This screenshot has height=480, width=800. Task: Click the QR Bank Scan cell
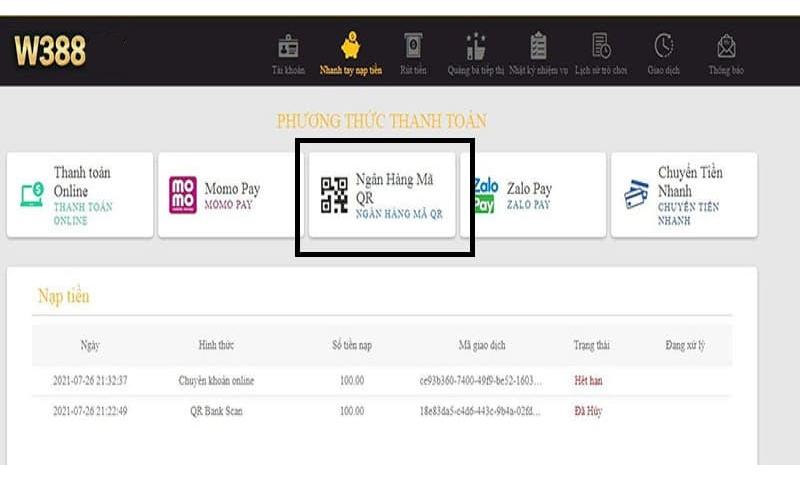(x=216, y=411)
